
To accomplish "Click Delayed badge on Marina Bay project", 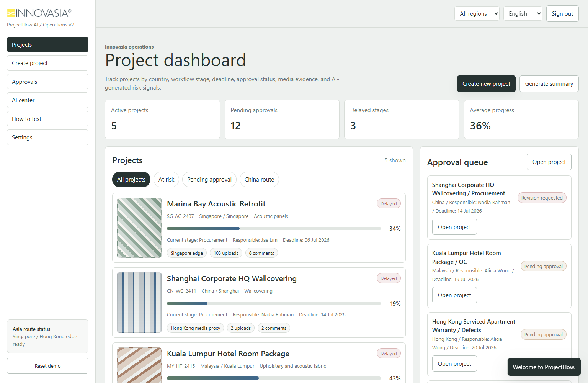I will 389,203.
